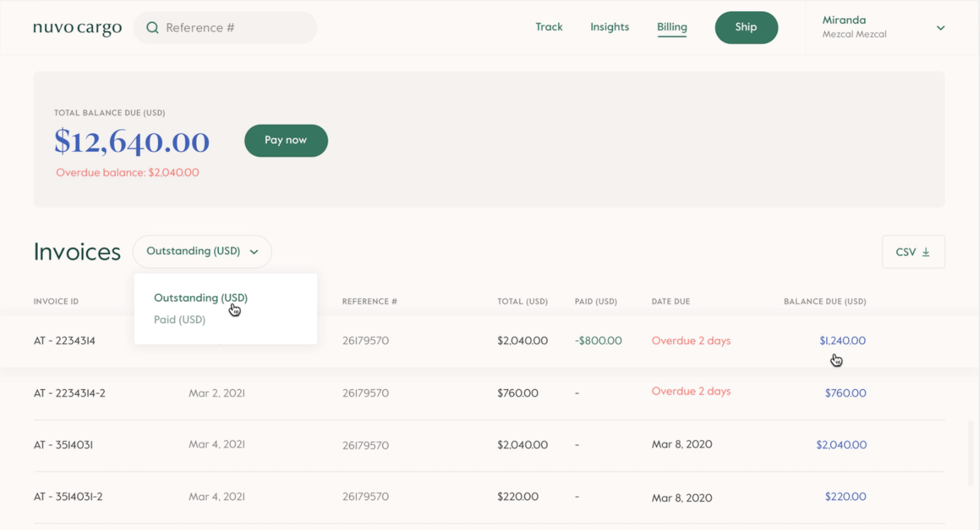Switch to the Billing tab

(672, 27)
